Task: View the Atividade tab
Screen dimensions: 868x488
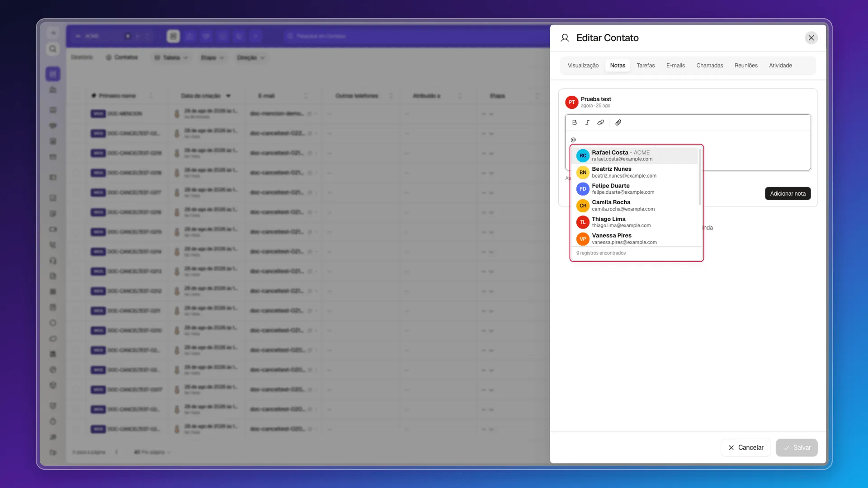Action: coord(780,66)
